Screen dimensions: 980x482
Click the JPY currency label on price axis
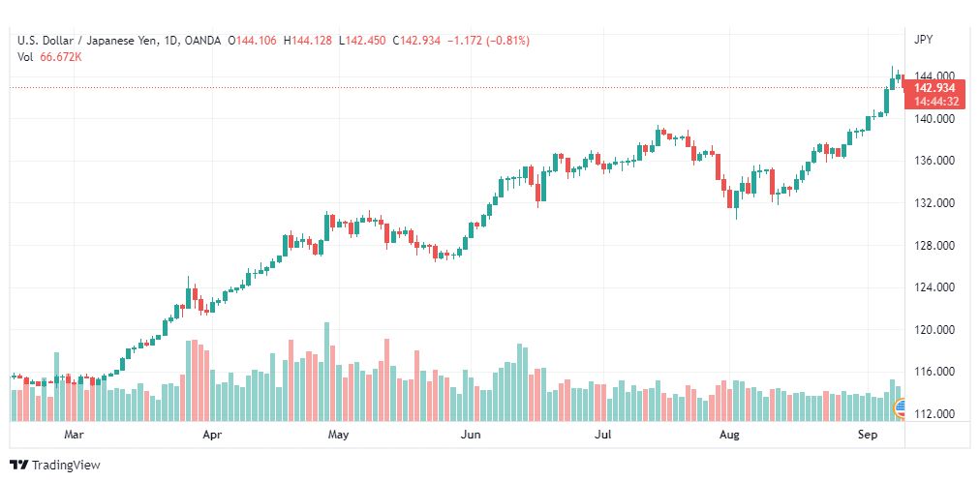pyautogui.click(x=922, y=39)
